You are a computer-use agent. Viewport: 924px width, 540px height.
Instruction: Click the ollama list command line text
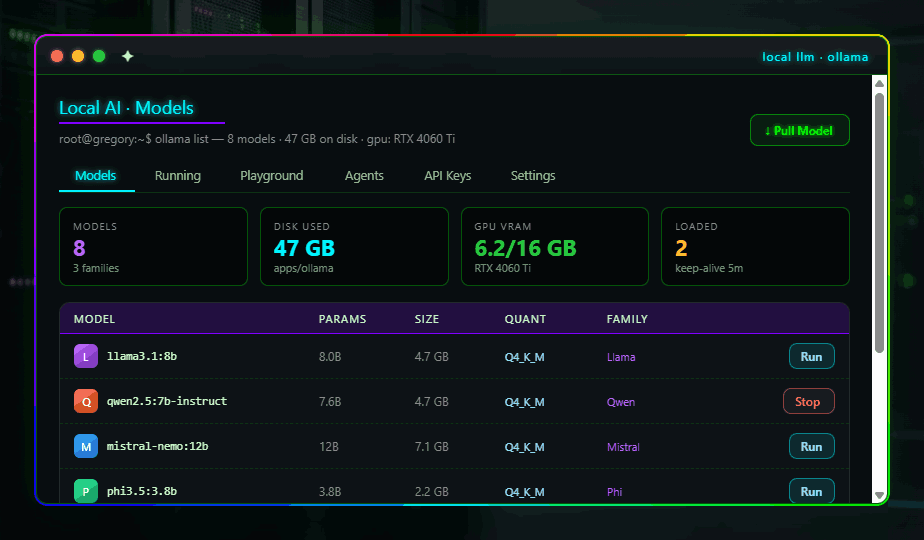[257, 139]
